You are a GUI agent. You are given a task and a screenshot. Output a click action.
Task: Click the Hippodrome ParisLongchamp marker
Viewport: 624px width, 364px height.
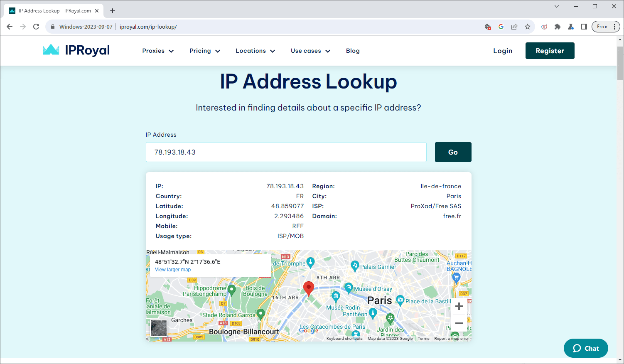(232, 290)
